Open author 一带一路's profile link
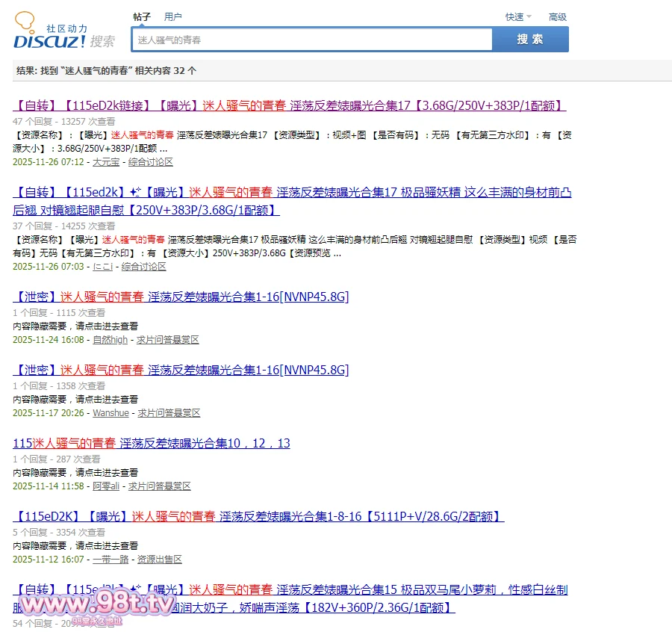 coord(111,560)
